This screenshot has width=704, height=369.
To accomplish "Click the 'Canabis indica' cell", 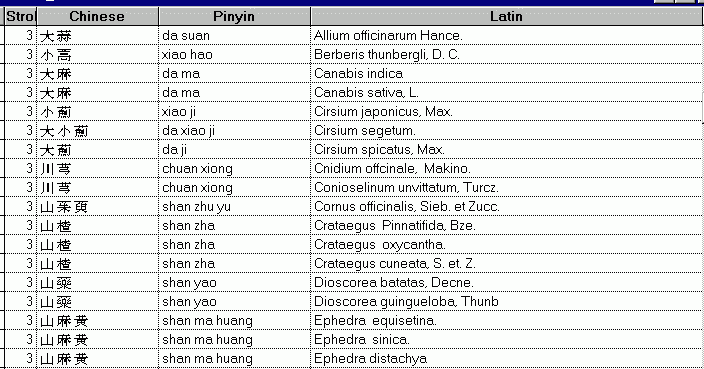I will tap(506, 73).
